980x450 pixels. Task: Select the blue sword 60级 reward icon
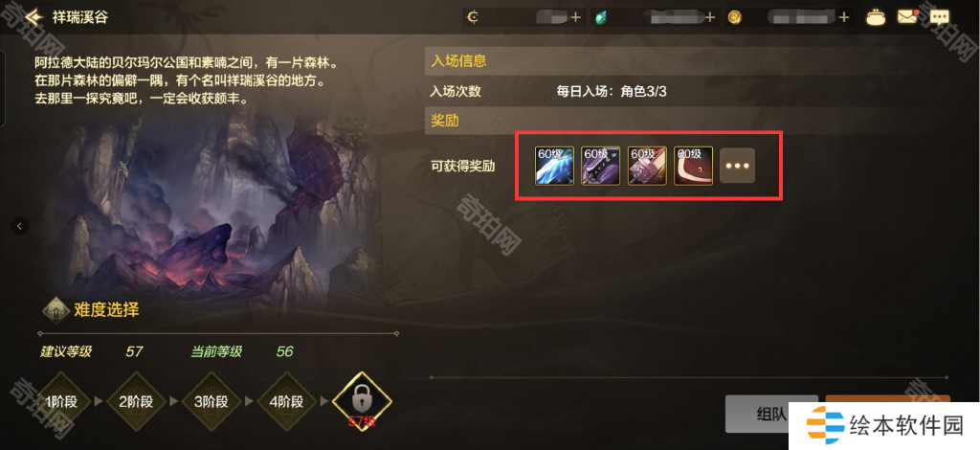(554, 166)
